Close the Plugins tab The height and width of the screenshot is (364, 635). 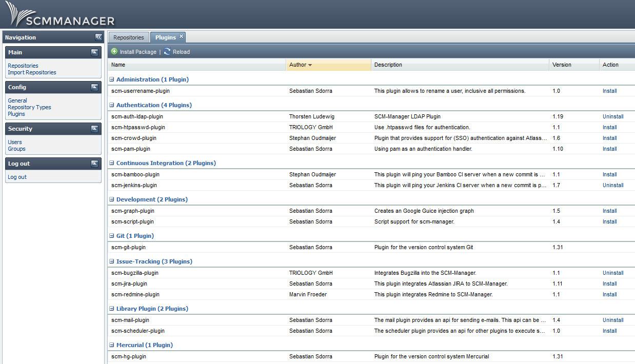click(181, 36)
